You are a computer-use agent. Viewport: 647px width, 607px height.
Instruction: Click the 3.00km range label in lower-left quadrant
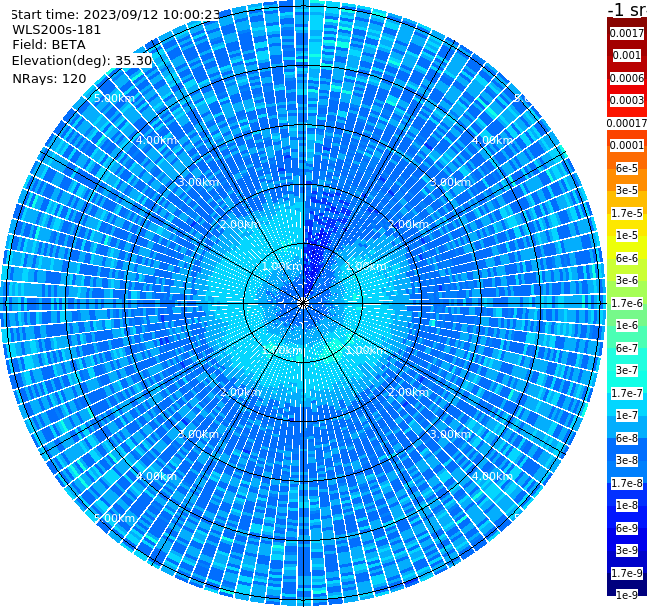click(x=198, y=434)
